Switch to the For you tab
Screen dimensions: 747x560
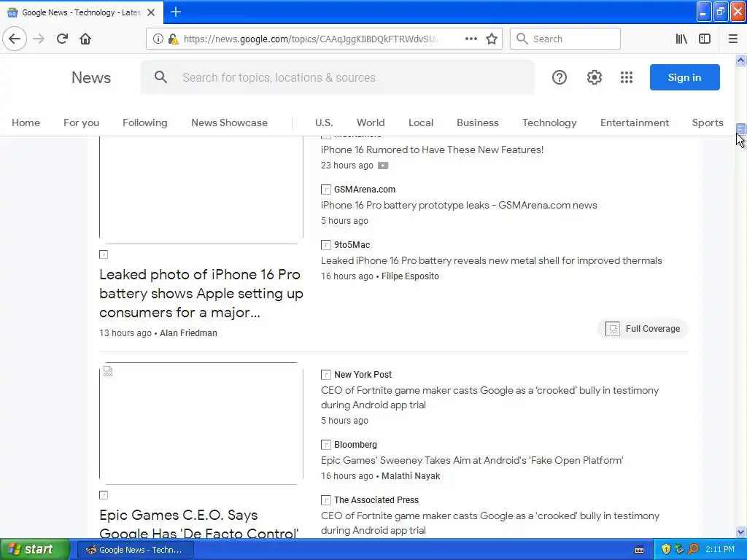pos(82,122)
